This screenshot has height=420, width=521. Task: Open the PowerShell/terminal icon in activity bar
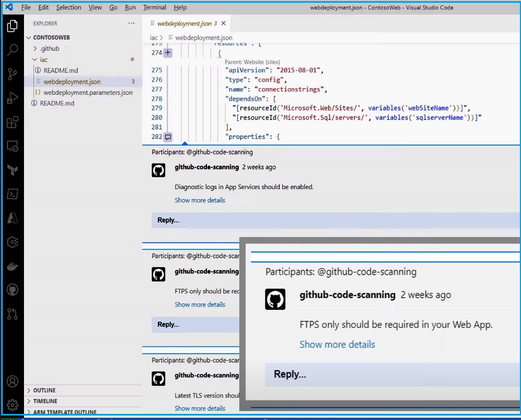pos(12,194)
